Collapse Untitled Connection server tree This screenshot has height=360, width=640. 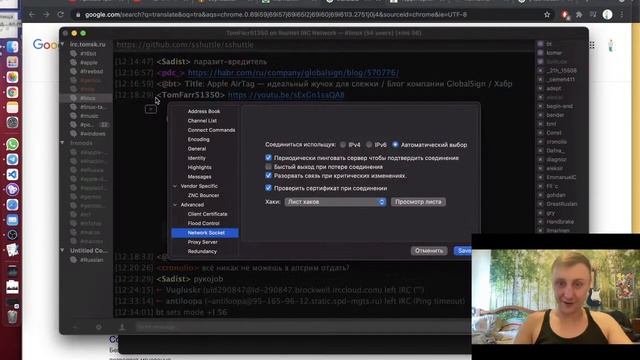[x=62, y=250]
